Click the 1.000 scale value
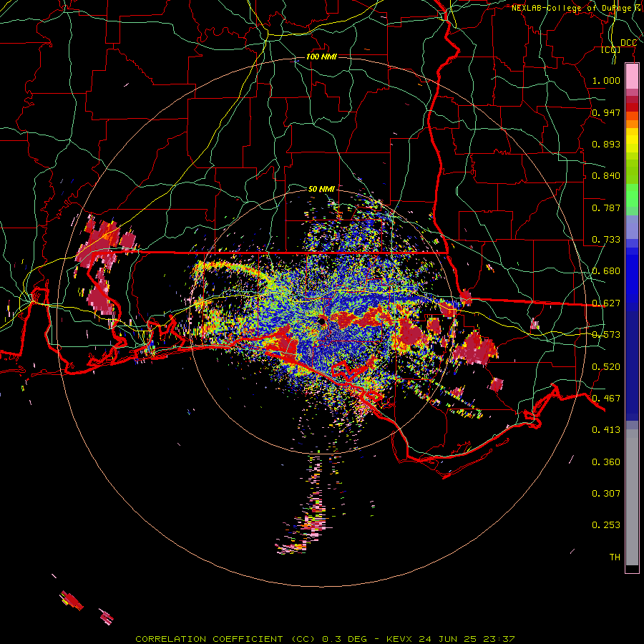This screenshot has height=644, width=644. click(606, 80)
